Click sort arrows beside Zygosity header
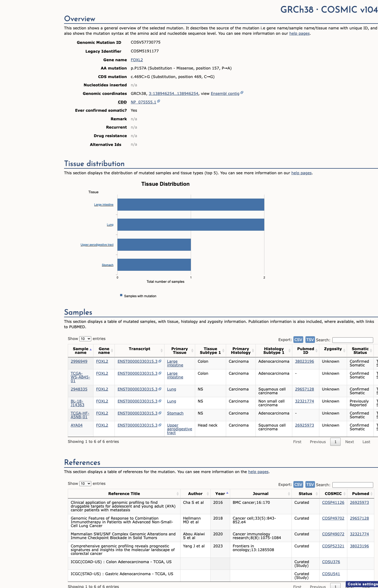 [344, 350]
